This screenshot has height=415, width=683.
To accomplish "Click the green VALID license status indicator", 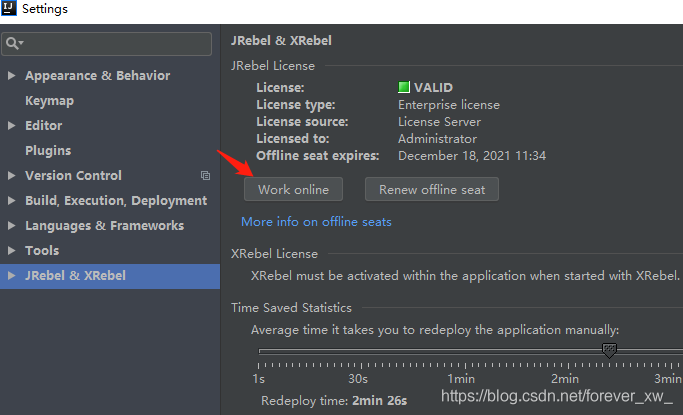I will [x=404, y=87].
